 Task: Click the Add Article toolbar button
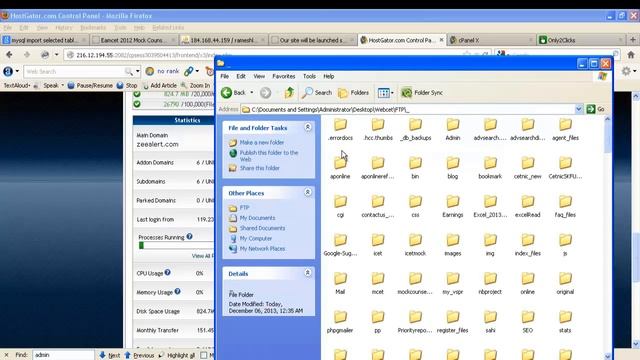[x=160, y=85]
